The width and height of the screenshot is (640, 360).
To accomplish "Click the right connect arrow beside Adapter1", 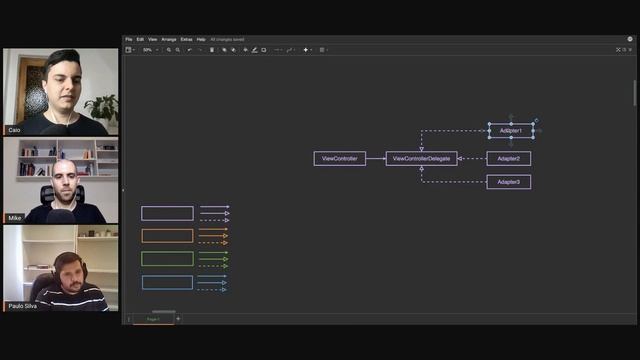I will coord(539,131).
